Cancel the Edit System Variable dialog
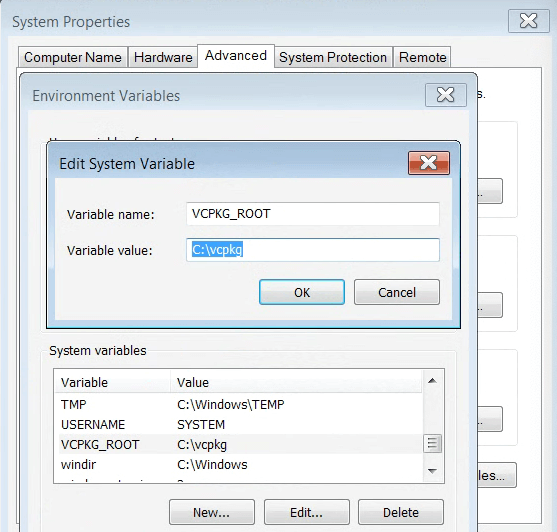This screenshot has height=532, width=557. [397, 292]
